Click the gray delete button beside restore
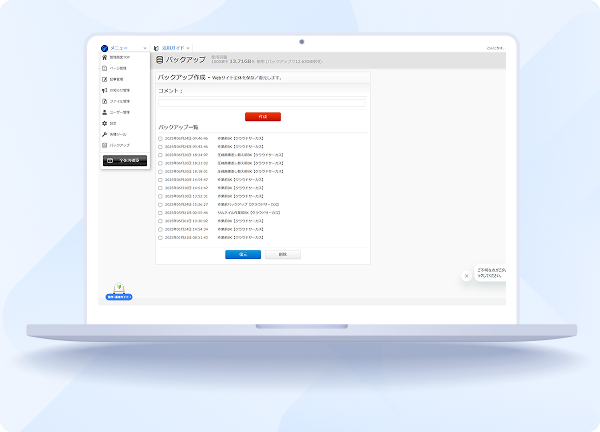Viewport: 600px width, 432px height. coord(283,254)
